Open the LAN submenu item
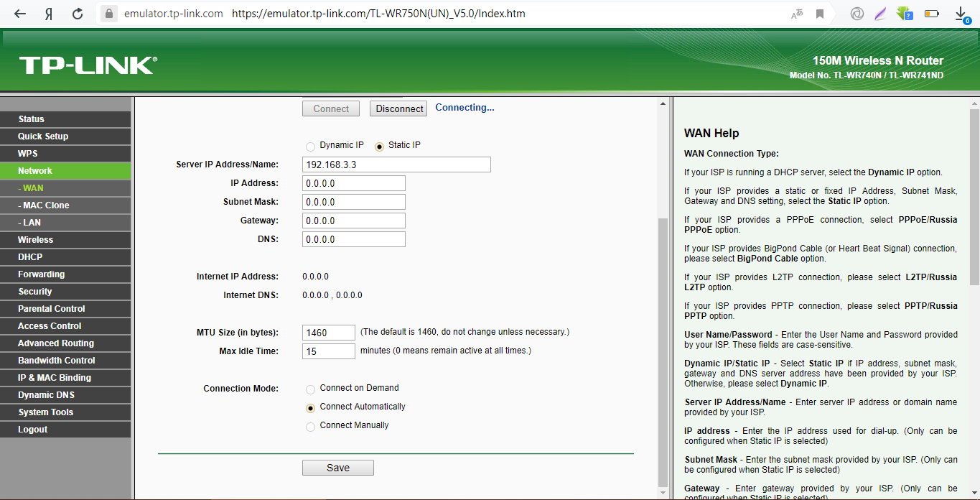Screen dimensions: 980x500 (65, 223)
